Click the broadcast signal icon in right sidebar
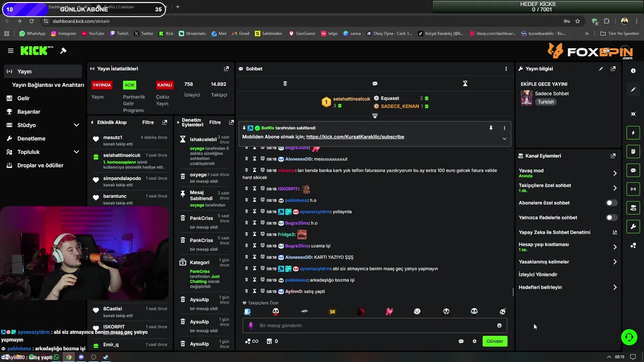The height and width of the screenshot is (362, 644). 633,189
